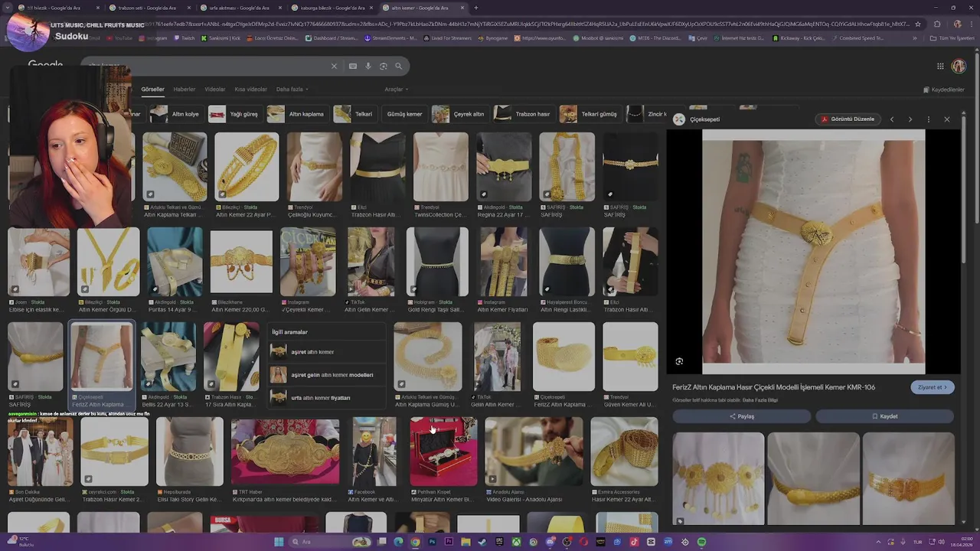Click the magnifier search icon
Screen dimensions: 980x551
(x=398, y=67)
